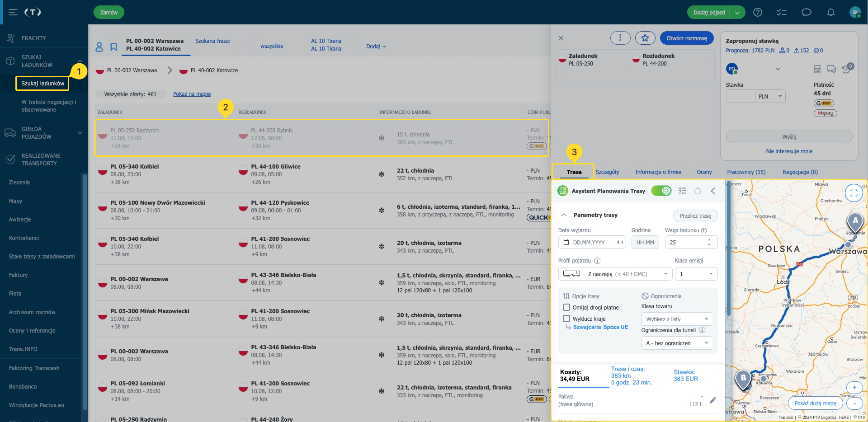868x422 pixels.
Task: Check Omijaj drogi płatne option
Action: 566,307
